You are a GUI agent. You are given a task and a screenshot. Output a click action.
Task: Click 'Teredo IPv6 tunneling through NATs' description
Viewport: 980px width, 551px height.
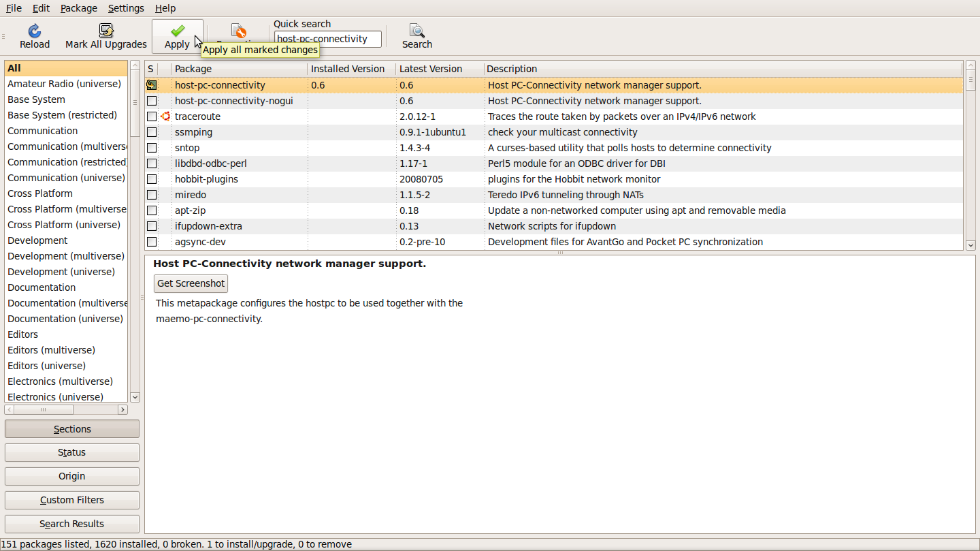point(566,195)
